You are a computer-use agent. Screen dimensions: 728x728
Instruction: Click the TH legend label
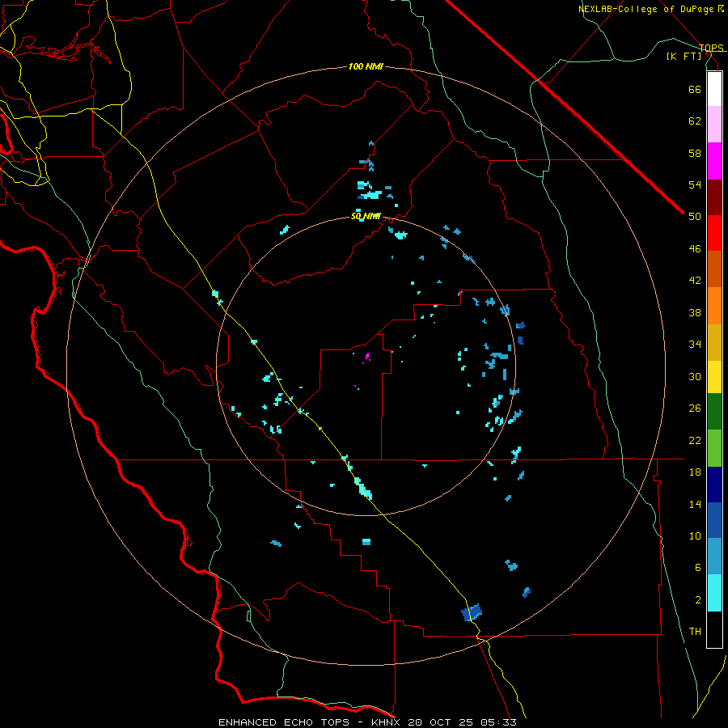click(x=695, y=632)
